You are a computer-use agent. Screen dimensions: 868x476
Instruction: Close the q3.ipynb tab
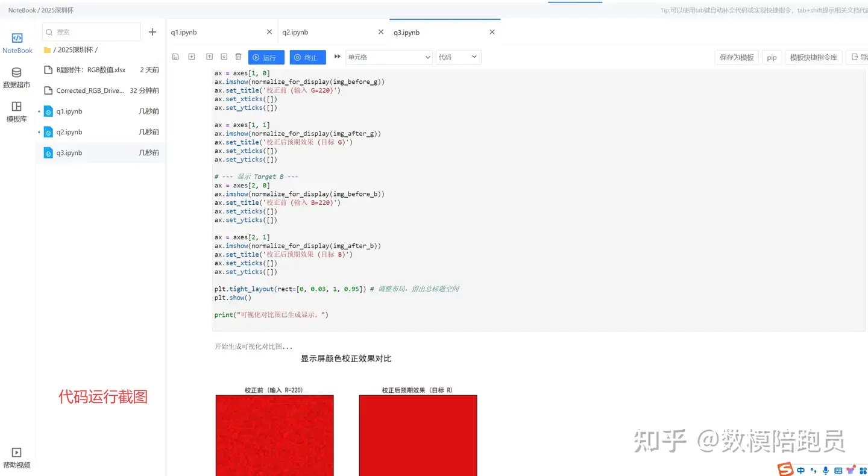[x=492, y=32]
